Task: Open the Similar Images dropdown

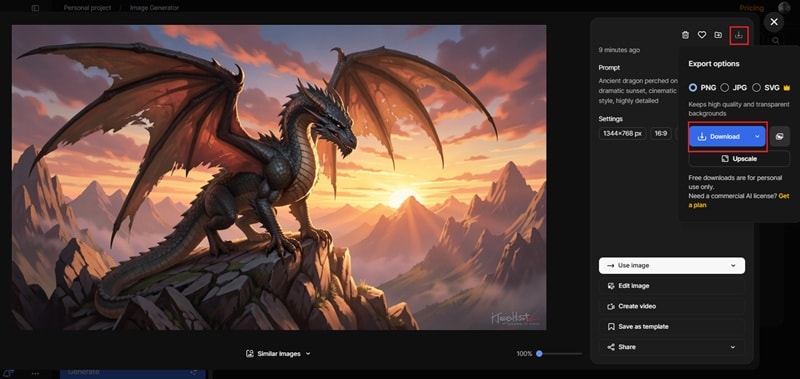Action: (278, 353)
